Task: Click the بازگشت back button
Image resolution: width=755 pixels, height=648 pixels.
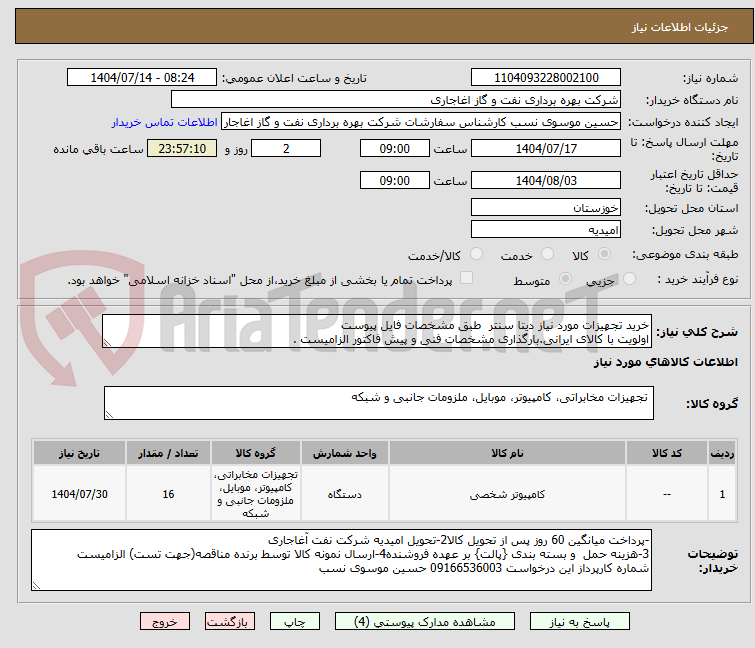Action: (x=230, y=622)
